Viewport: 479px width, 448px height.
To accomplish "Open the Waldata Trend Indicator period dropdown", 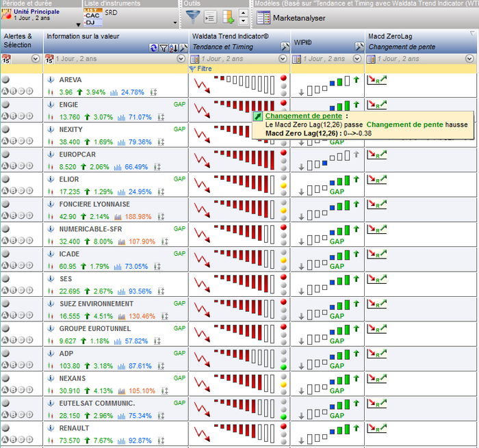I will point(283,59).
